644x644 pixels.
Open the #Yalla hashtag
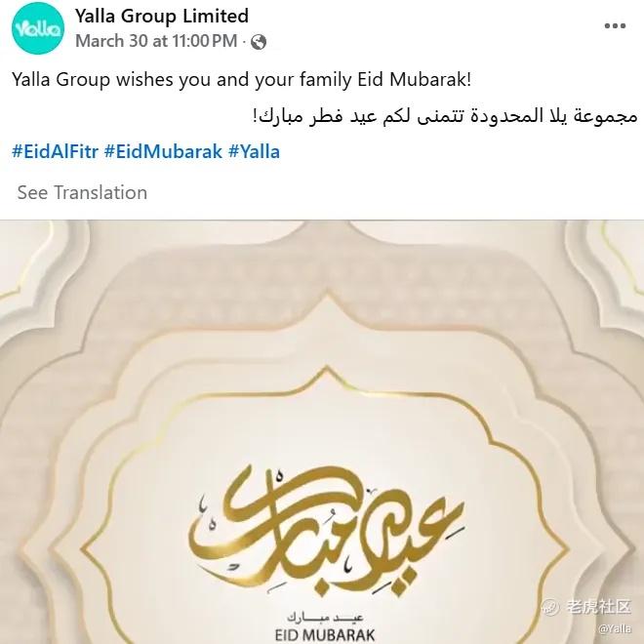pos(255,151)
